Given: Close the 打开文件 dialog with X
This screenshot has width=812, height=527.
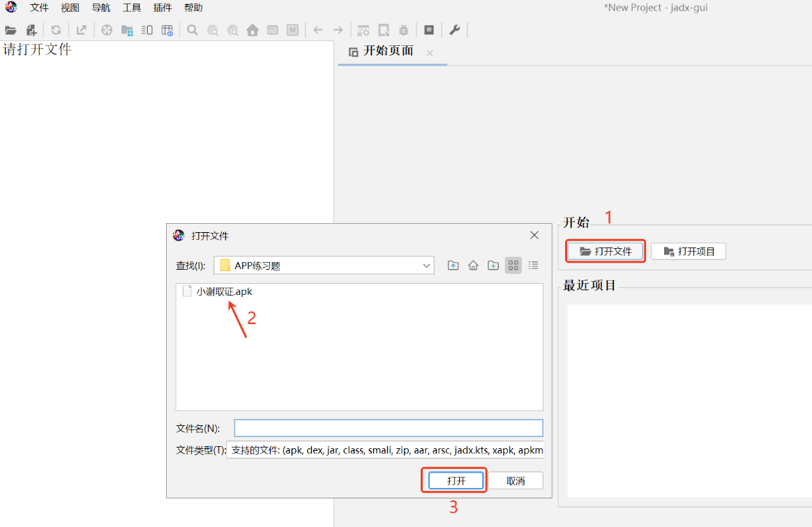Looking at the screenshot, I should pos(534,236).
